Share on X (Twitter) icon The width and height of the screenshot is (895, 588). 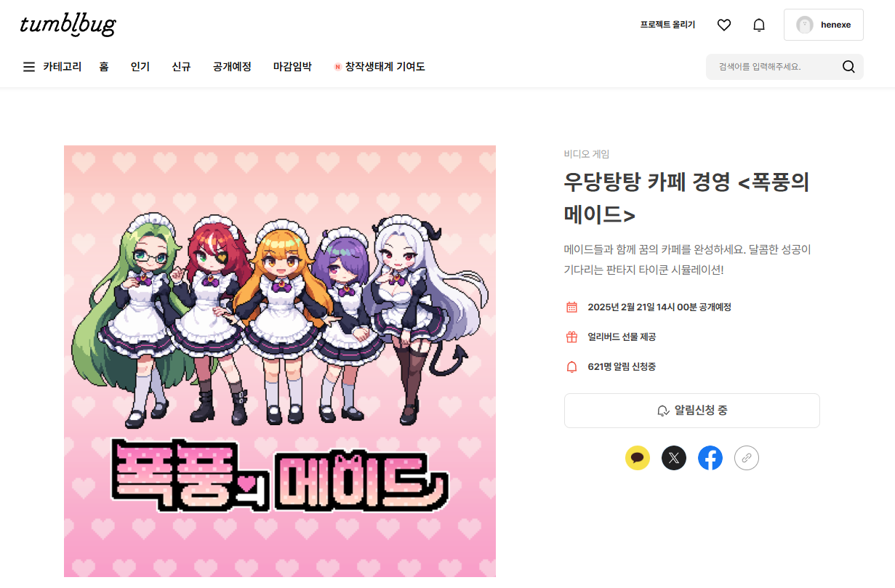(x=674, y=458)
